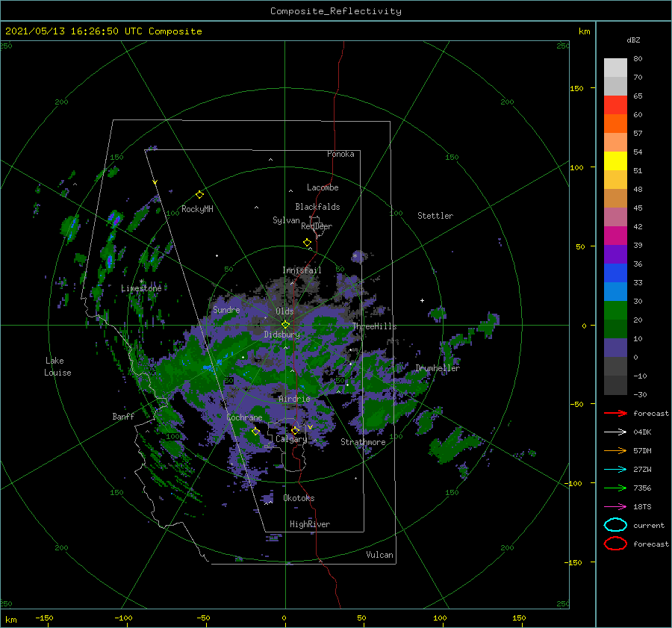The width and height of the screenshot is (672, 628).
Task: Click the Strathmore label
Action: tap(363, 442)
